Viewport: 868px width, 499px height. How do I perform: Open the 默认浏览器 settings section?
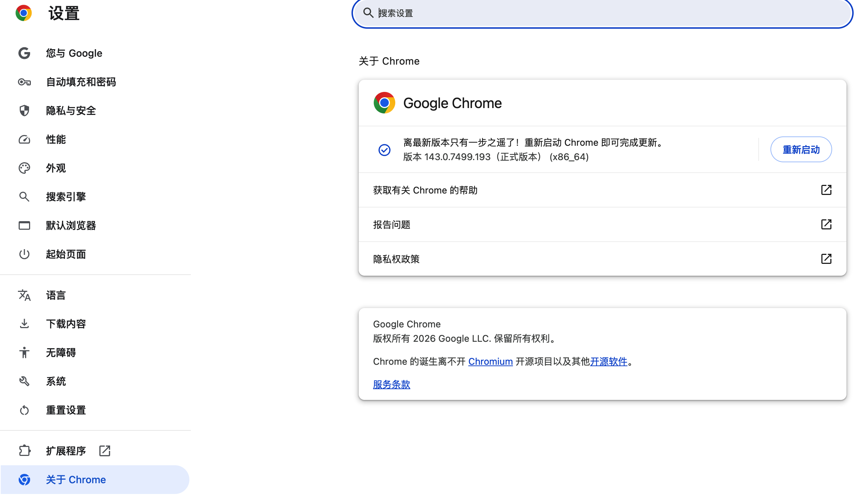[71, 225]
